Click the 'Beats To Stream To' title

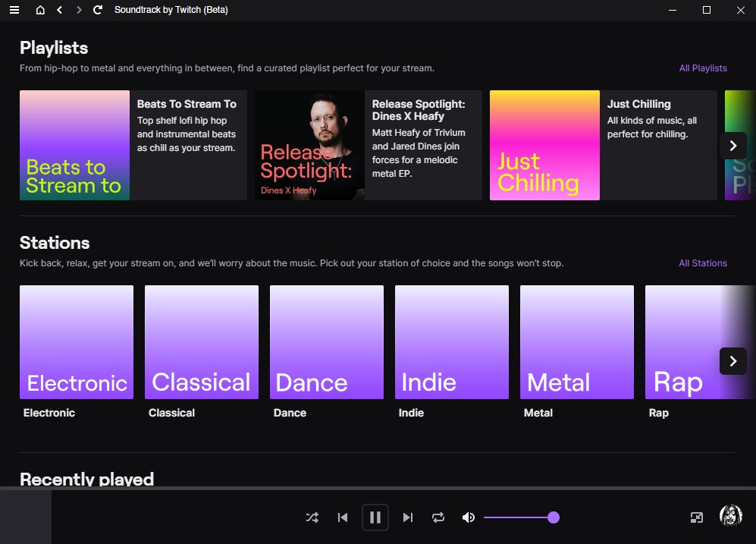[187, 104]
